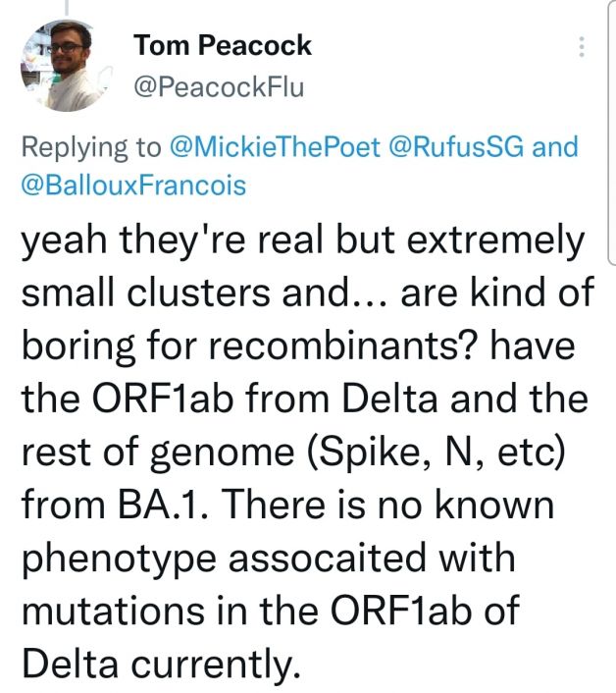Open the Tom Peacock display name link
616x693 pixels.
pyautogui.click(x=223, y=45)
